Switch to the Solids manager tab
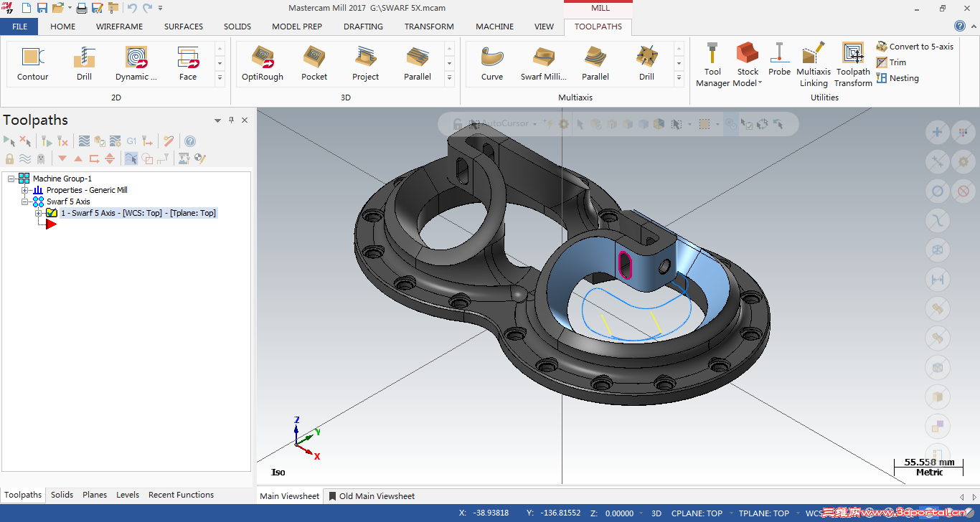This screenshot has height=522, width=980. pos(62,495)
